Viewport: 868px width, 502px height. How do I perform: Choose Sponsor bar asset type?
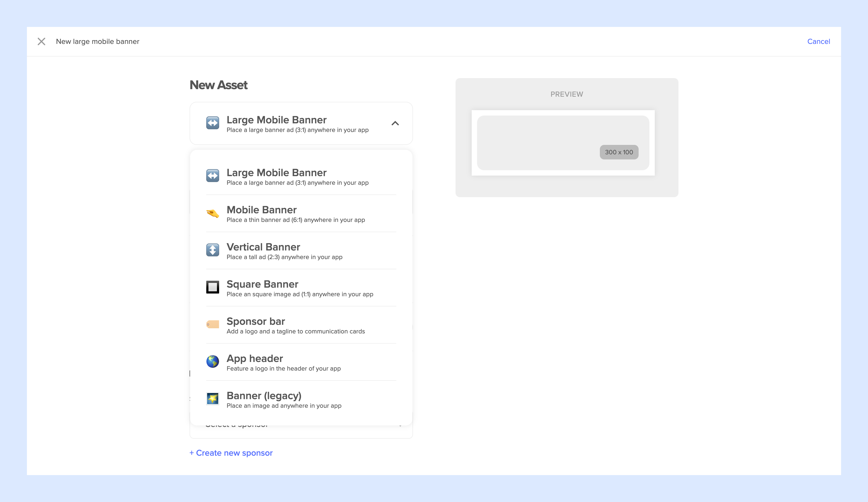tap(301, 325)
